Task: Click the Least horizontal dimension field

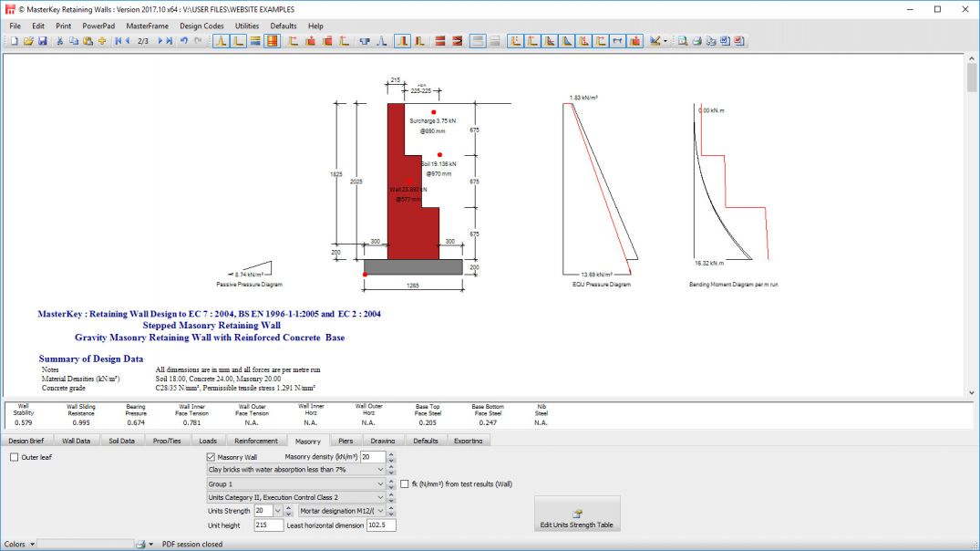Action: point(381,525)
